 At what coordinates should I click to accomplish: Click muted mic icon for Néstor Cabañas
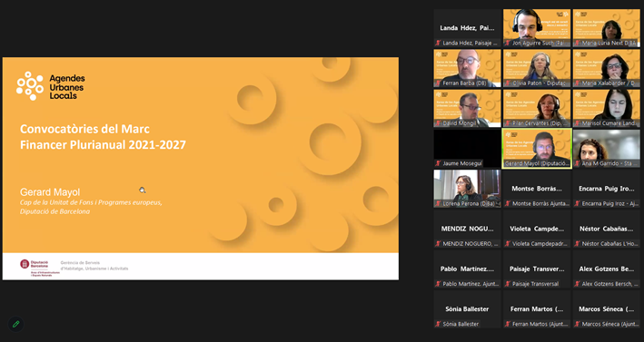click(578, 244)
